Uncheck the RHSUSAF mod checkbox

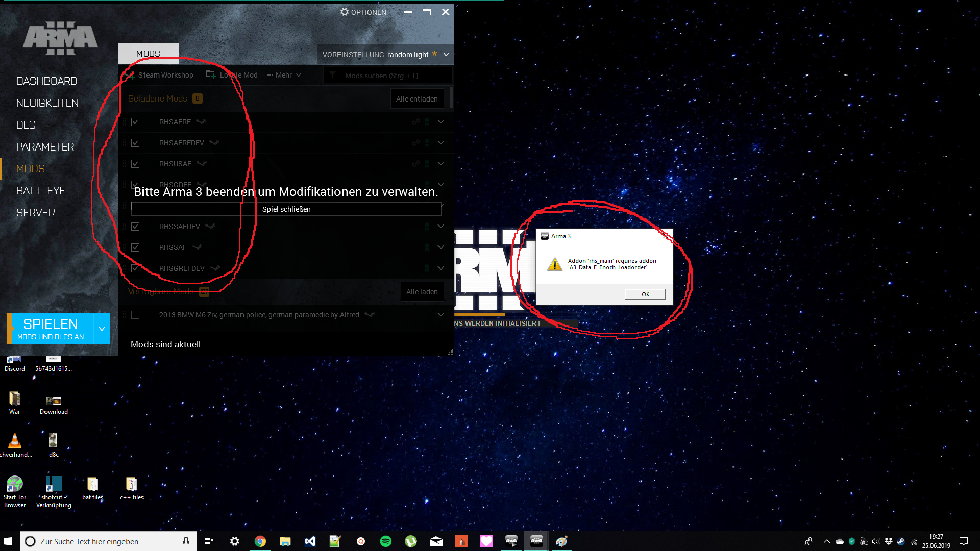click(135, 164)
